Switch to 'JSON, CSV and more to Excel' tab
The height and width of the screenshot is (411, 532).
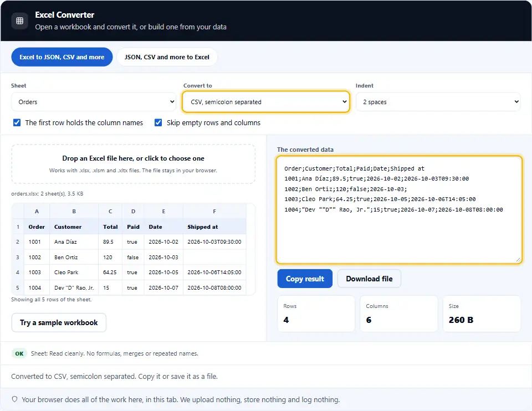[x=167, y=57]
